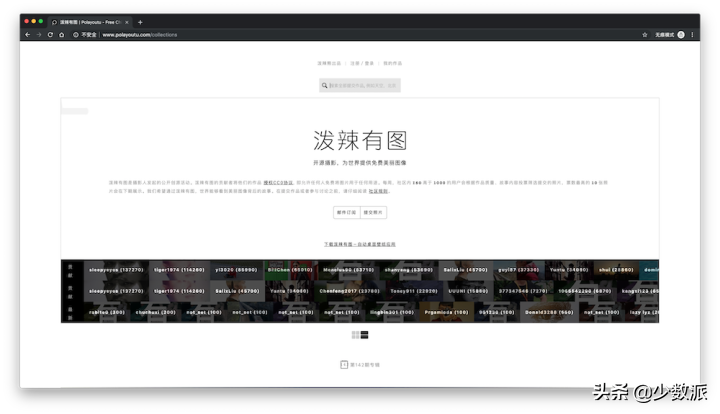Switch to grid view icon below the banner
The image size is (720, 414).
(355, 335)
